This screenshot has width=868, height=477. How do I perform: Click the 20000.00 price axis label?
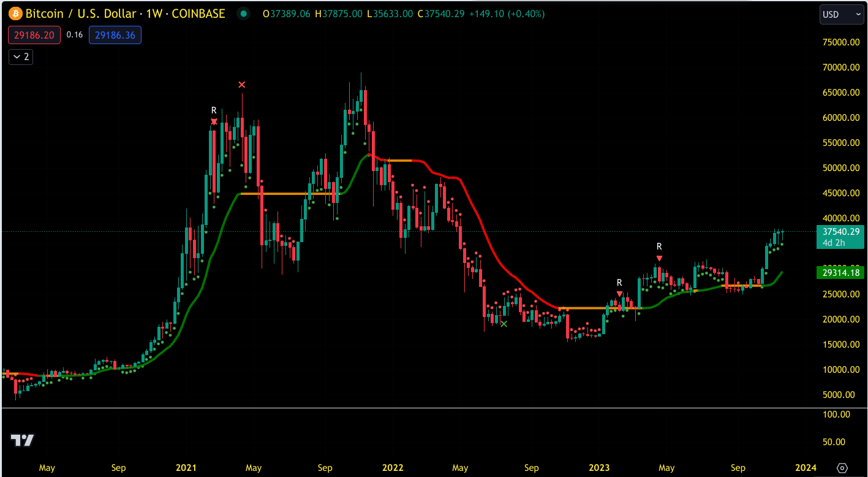(841, 319)
